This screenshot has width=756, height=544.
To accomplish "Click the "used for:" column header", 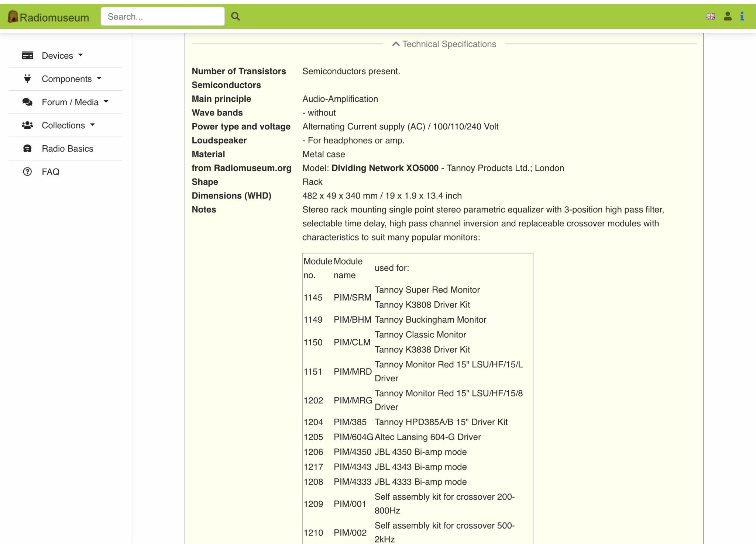I will 392,268.
